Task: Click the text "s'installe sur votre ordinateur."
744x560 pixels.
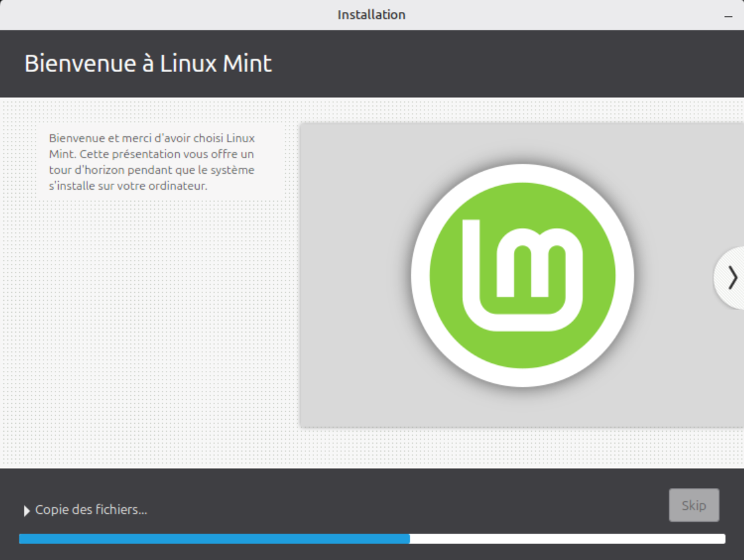Action: pos(128,185)
